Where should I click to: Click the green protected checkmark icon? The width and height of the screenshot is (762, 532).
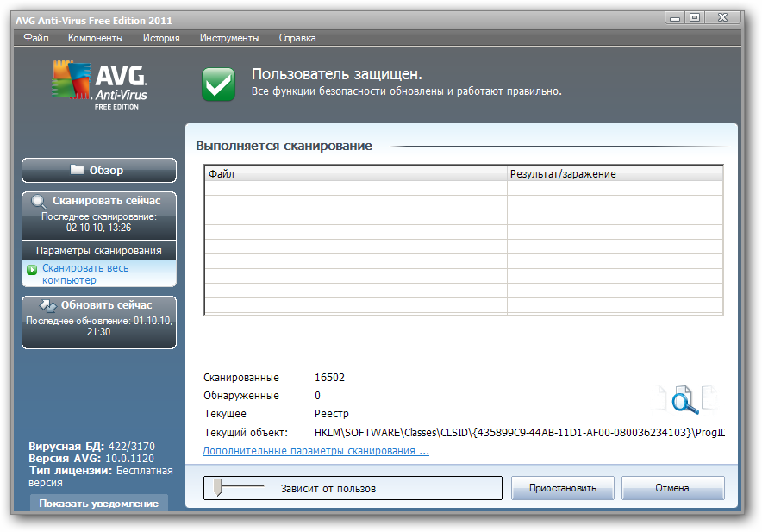[x=218, y=84]
